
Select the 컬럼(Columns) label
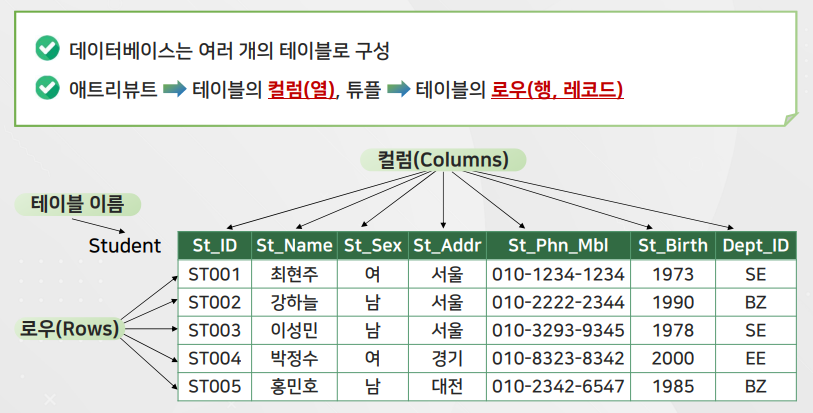(x=443, y=160)
